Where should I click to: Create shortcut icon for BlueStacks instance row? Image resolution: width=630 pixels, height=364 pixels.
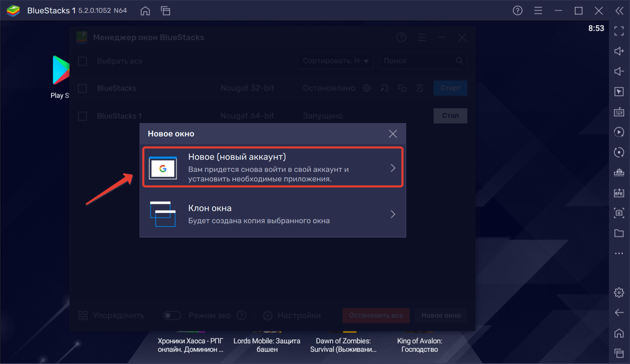pyautogui.click(x=384, y=88)
